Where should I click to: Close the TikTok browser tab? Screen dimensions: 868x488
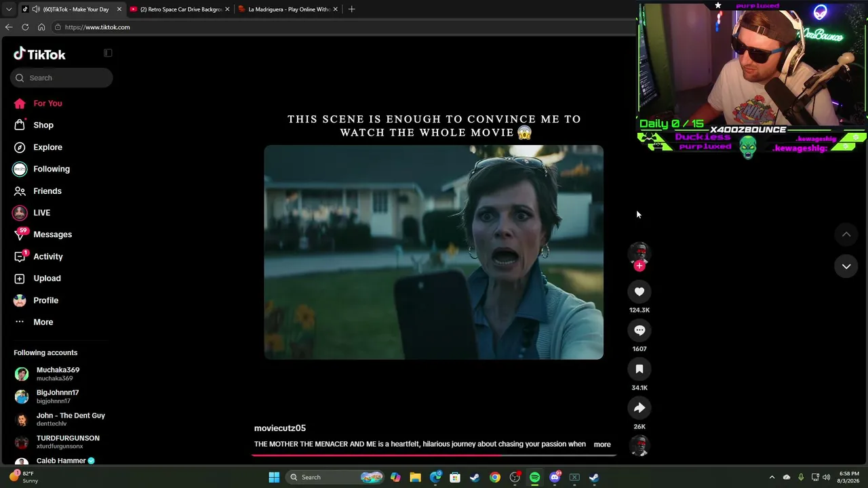[x=119, y=9]
